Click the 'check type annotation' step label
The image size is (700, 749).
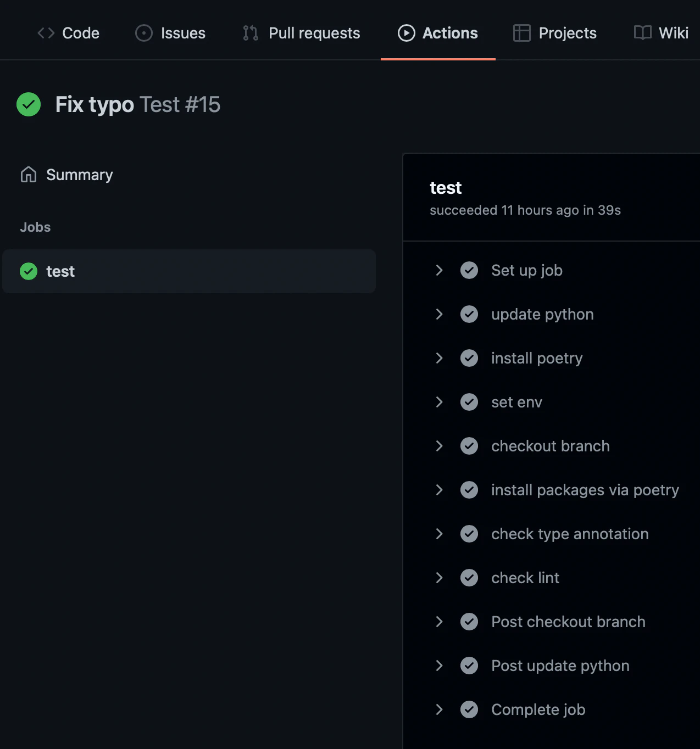click(569, 534)
